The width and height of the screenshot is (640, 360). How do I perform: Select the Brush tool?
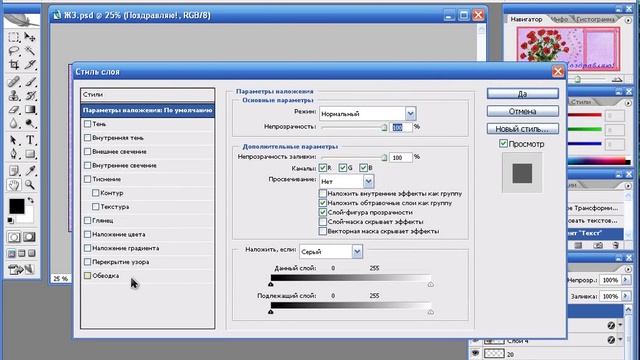pos(30,82)
